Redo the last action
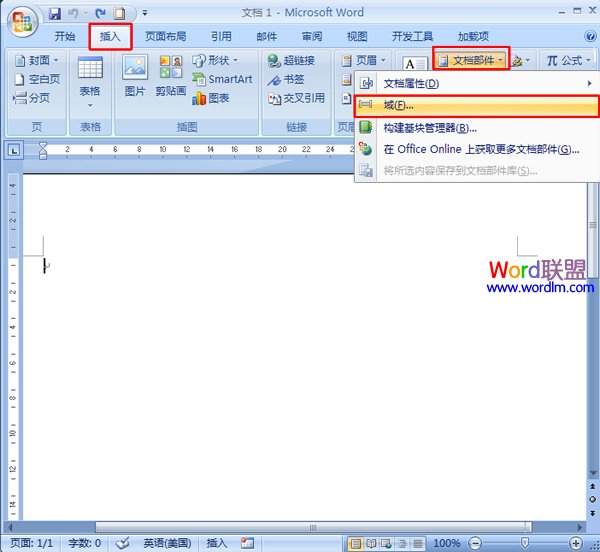 [x=100, y=14]
